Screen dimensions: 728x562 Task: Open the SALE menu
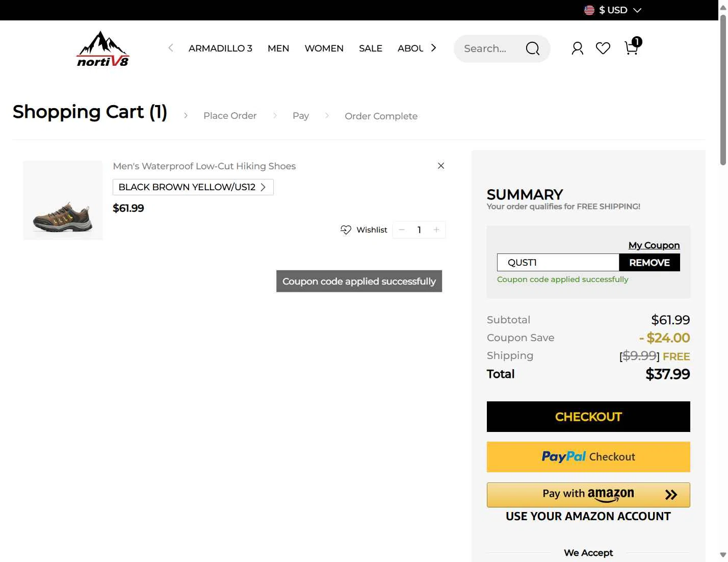[x=371, y=48]
